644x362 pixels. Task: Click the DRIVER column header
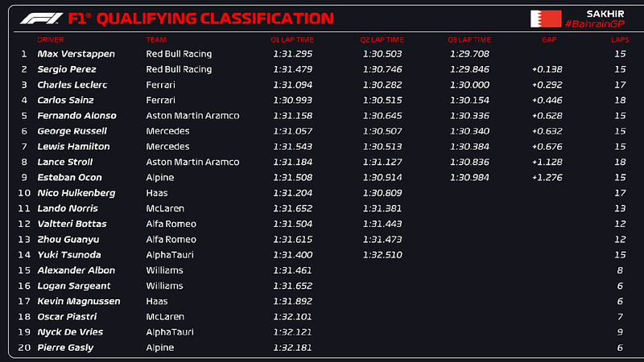click(x=51, y=39)
